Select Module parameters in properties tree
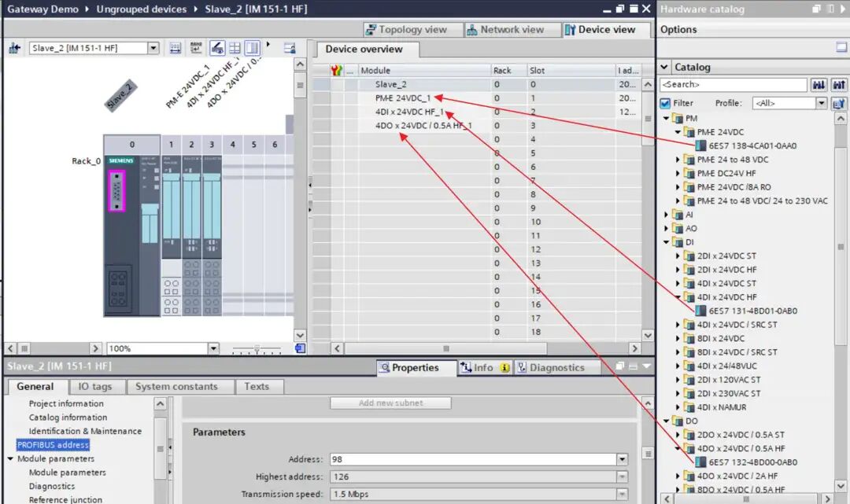 pyautogui.click(x=67, y=473)
